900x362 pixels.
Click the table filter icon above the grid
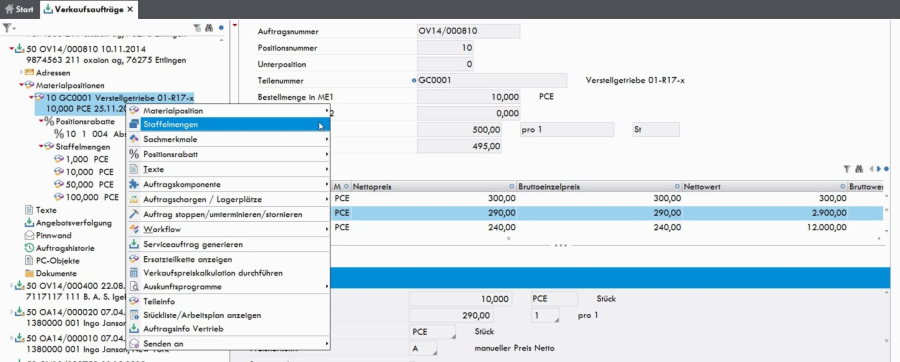(x=847, y=169)
